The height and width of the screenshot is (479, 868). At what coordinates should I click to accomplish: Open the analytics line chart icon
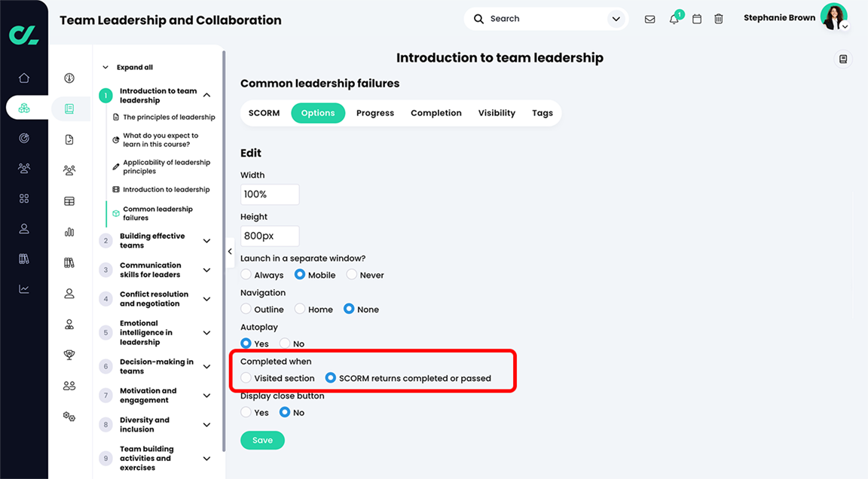point(24,289)
